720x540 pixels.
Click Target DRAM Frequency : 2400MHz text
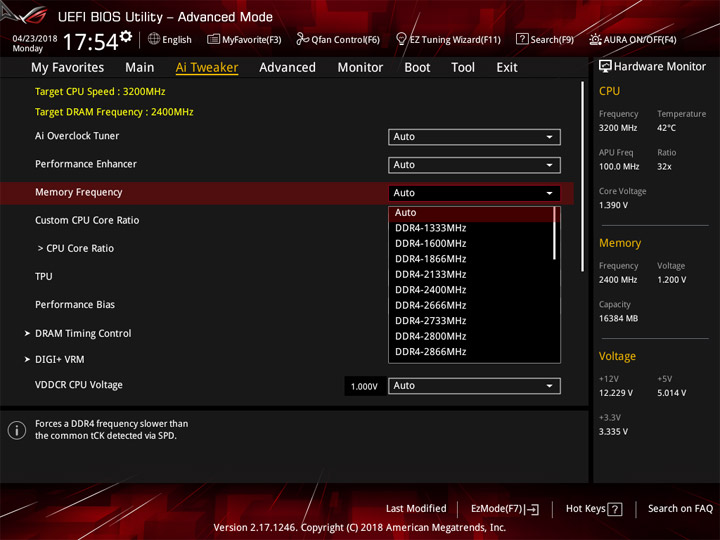click(x=114, y=112)
